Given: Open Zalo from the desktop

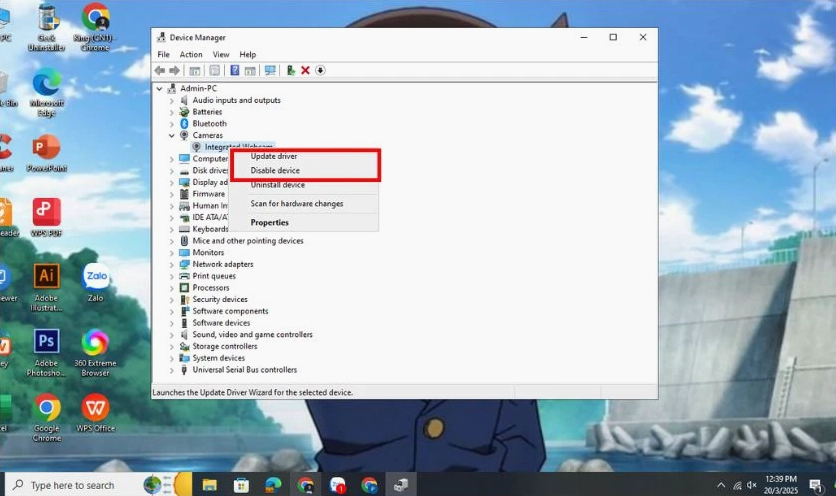Looking at the screenshot, I should click(96, 281).
